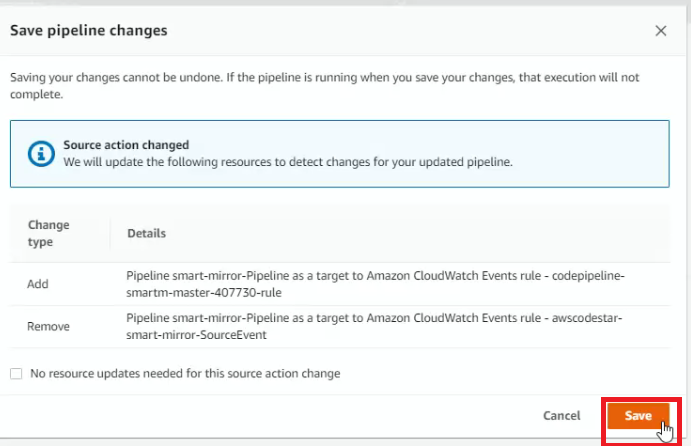This screenshot has width=691, height=446.
Task: Click the 'We will update the following resources' message
Action: coord(288,162)
